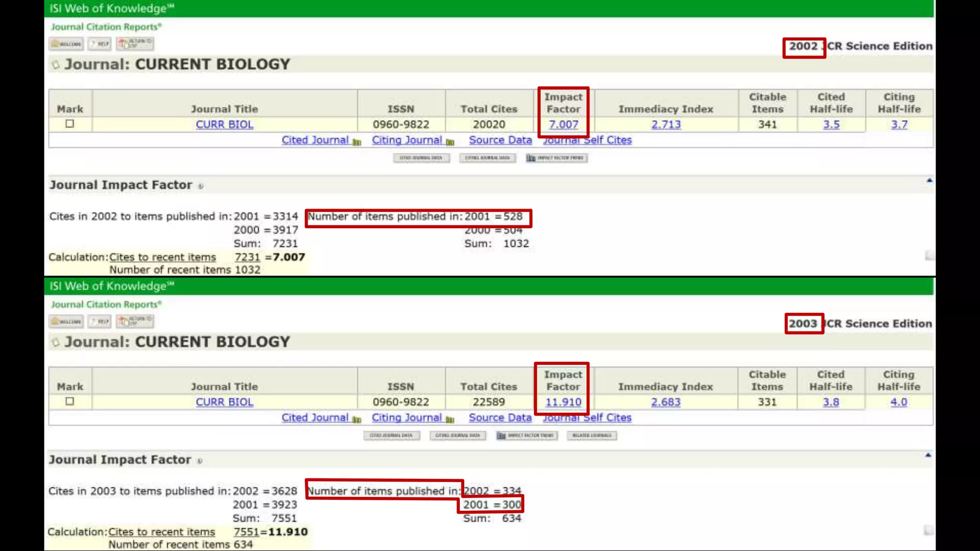Click Source Data link in 2002 report

click(500, 140)
